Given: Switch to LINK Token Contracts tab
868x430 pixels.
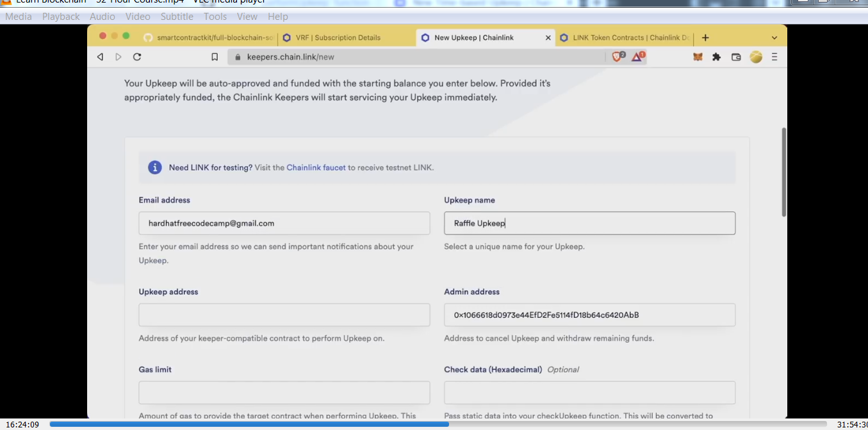Looking at the screenshot, I should 625,38.
